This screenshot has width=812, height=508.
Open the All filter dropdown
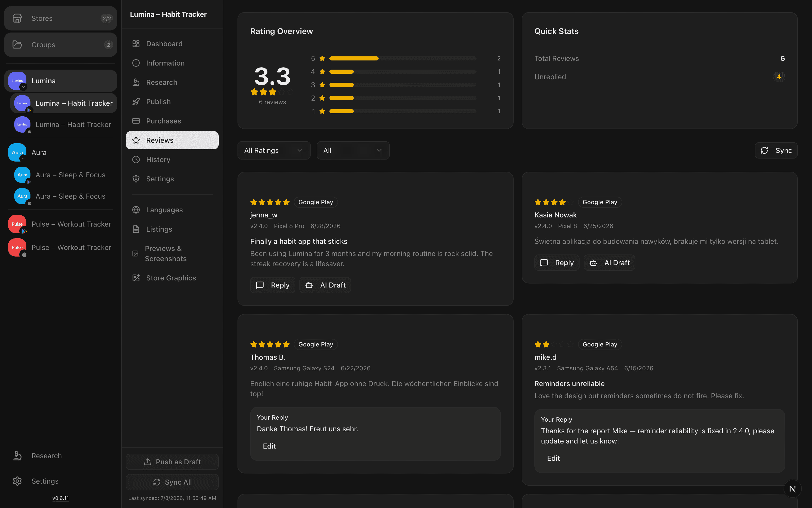(x=353, y=151)
